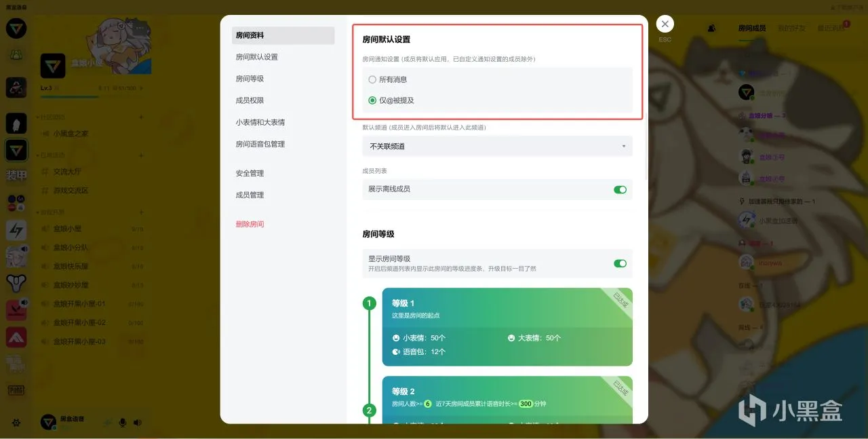The image size is (868, 439).
Task: Join 盒娘小分队 voice channel
Action: 92,248
